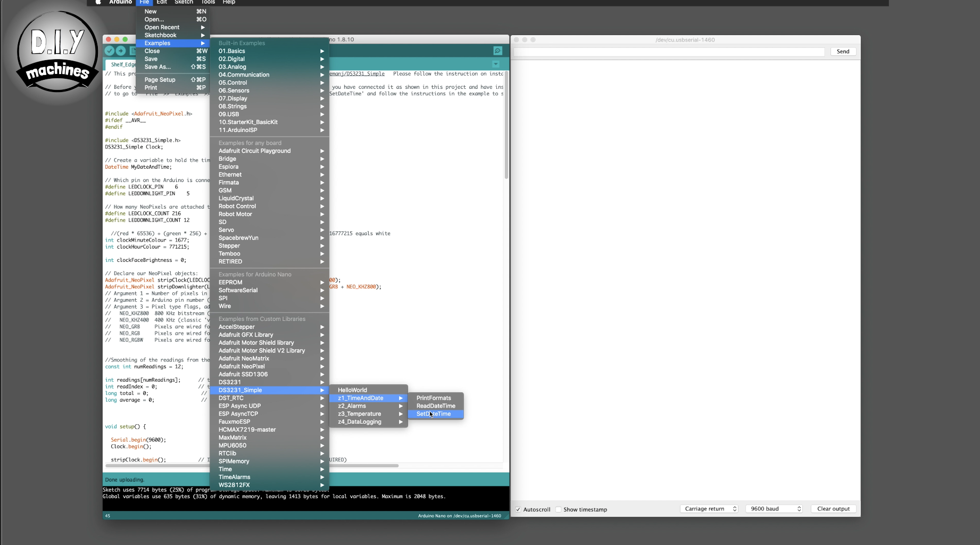Expand the z3_Temperature submenu

pyautogui.click(x=369, y=414)
